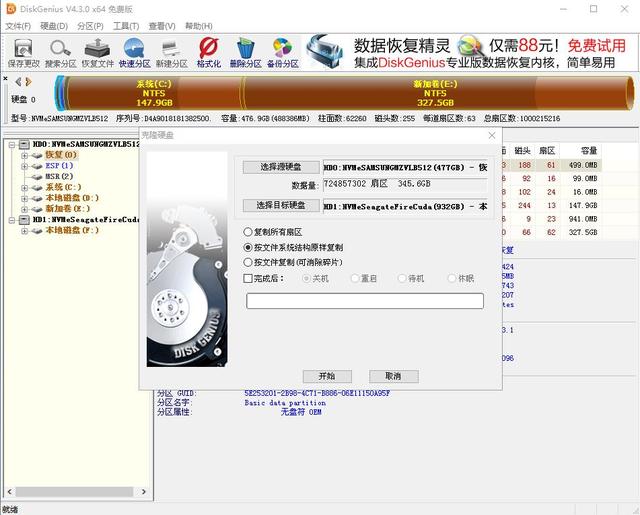
Task: Click the Basic data partition name text
Action: [285, 403]
